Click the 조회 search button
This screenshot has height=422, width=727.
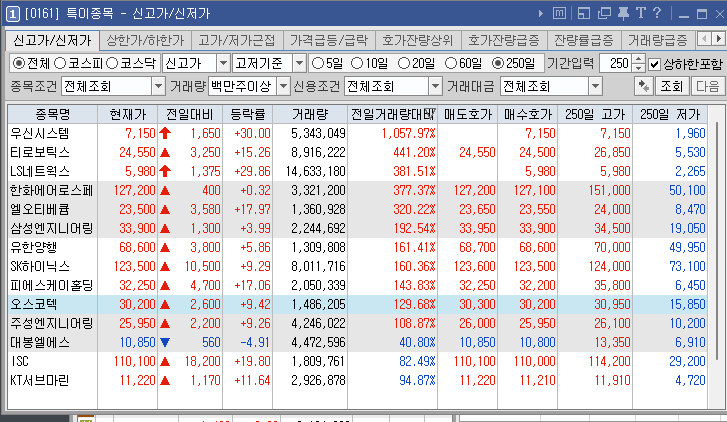[671, 86]
